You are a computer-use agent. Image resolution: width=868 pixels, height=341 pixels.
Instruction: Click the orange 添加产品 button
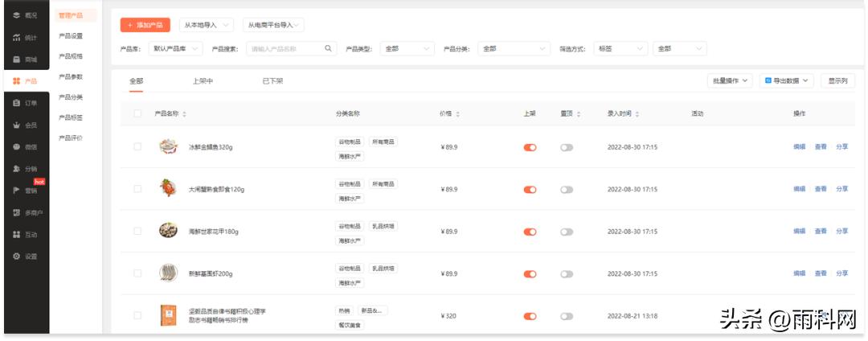[145, 25]
